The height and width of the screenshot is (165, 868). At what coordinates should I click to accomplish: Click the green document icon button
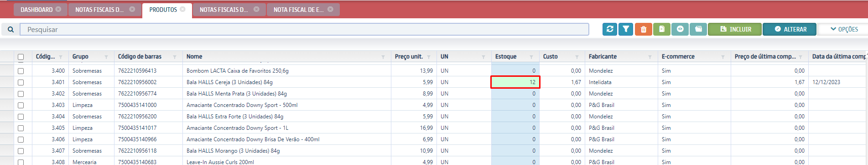[x=662, y=29]
